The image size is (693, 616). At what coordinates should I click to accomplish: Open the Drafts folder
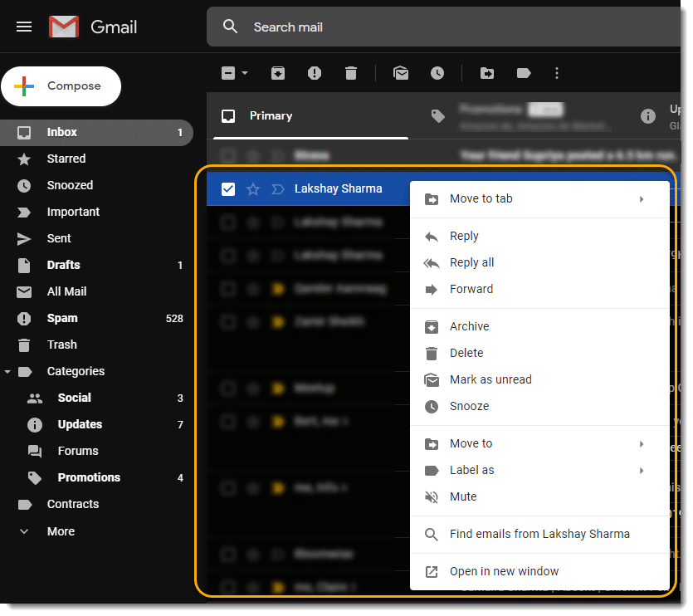(x=96, y=265)
